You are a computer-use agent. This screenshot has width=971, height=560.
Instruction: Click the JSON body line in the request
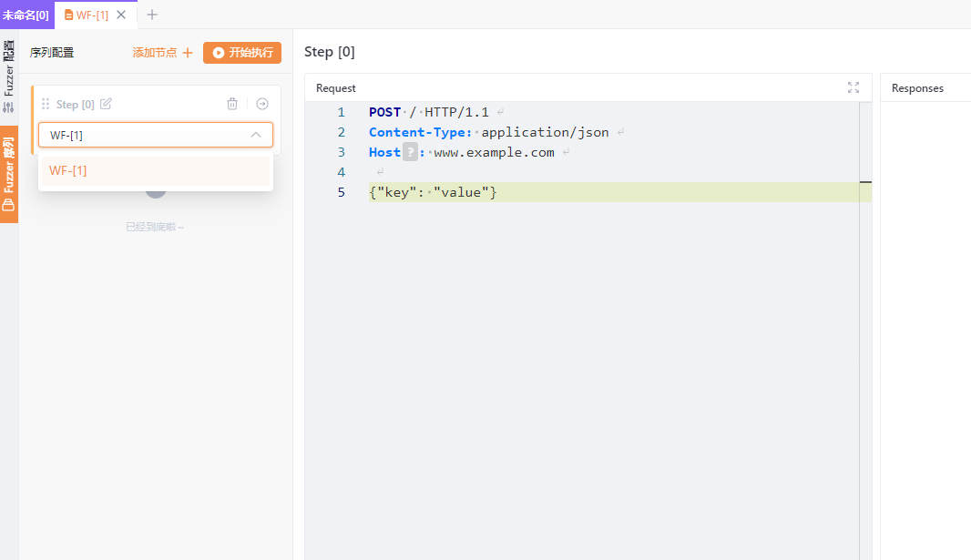[434, 192]
